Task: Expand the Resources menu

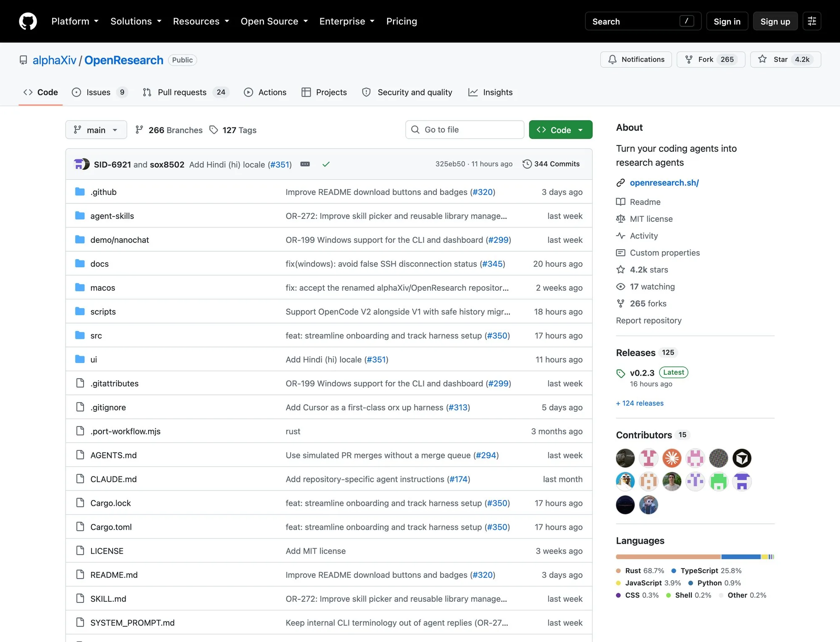Action: pyautogui.click(x=201, y=21)
